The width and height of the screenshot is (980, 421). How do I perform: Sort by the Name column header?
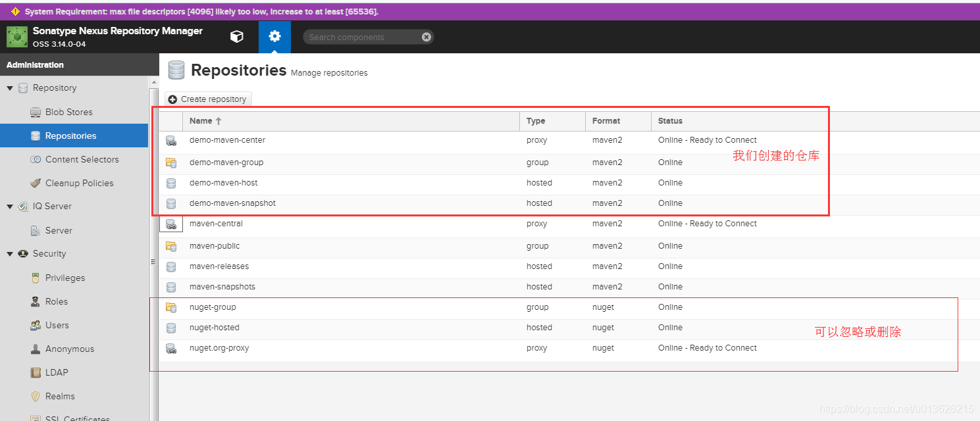pos(351,121)
